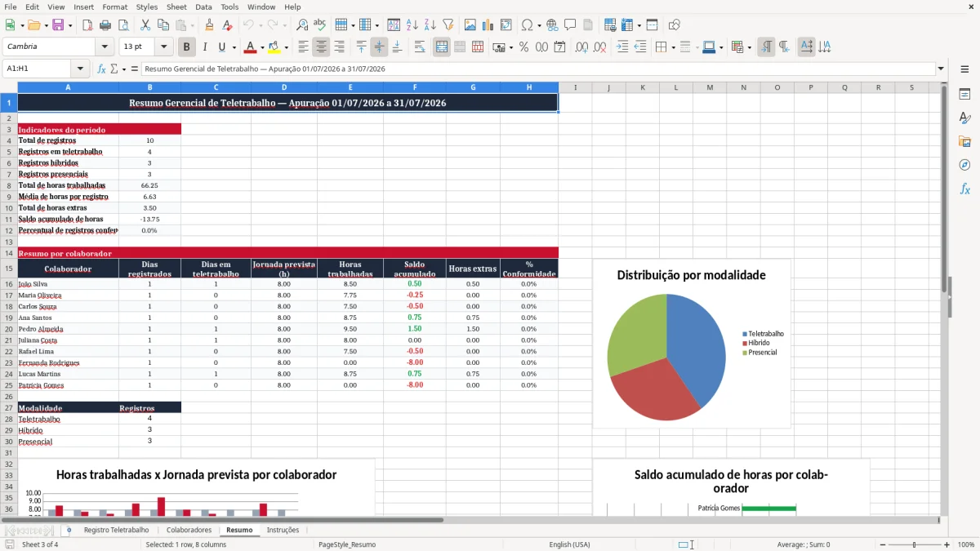The image size is (980, 551).
Task: Apply red font color swatch
Action: 251,47
